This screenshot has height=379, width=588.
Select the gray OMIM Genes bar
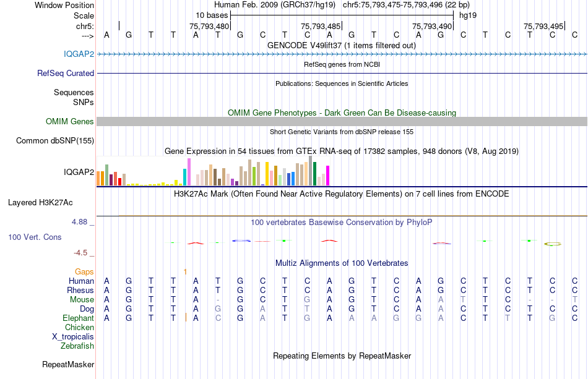coord(342,121)
